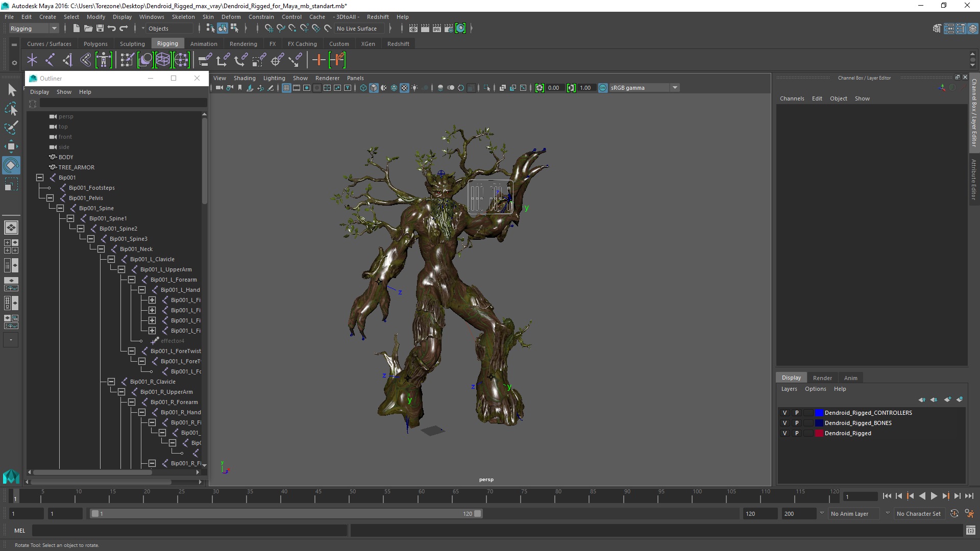Open the Deform menu

point(231,17)
